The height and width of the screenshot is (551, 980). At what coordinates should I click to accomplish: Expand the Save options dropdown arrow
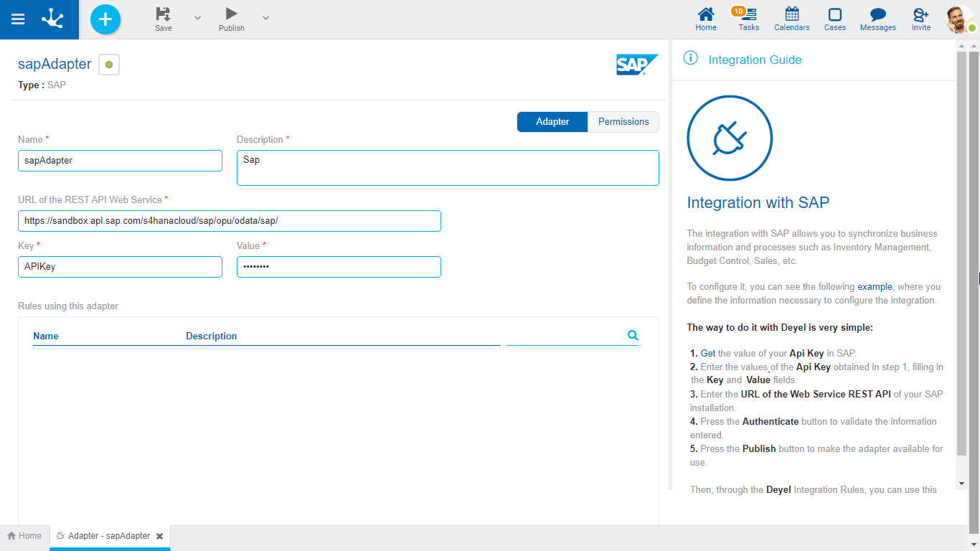198,18
